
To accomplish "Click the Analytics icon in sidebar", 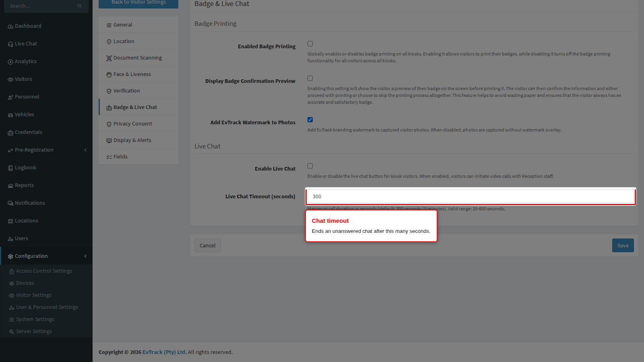I will pos(10,62).
